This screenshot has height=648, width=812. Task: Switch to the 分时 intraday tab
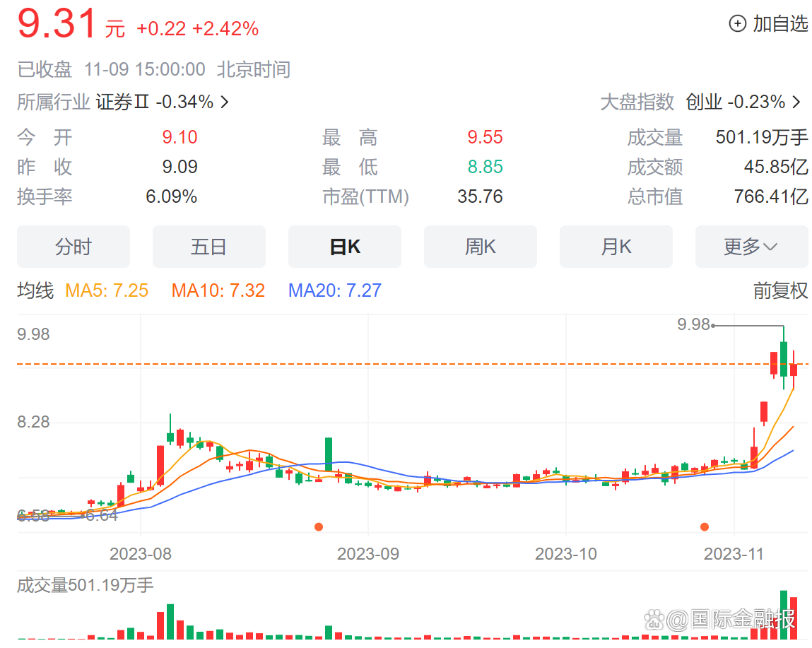[x=73, y=246]
